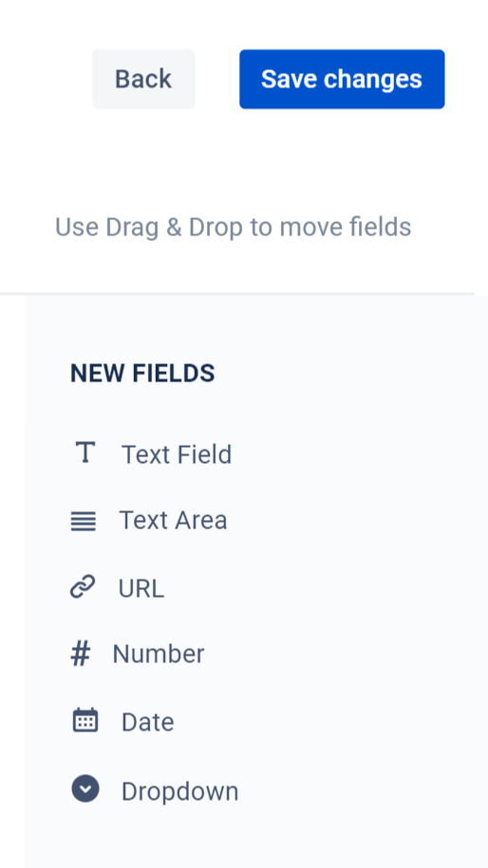
Task: Add a Dropdown field via its label
Action: [x=180, y=791]
